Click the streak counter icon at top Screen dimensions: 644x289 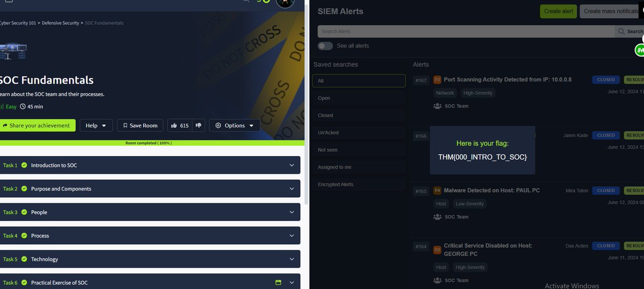pos(263,1)
